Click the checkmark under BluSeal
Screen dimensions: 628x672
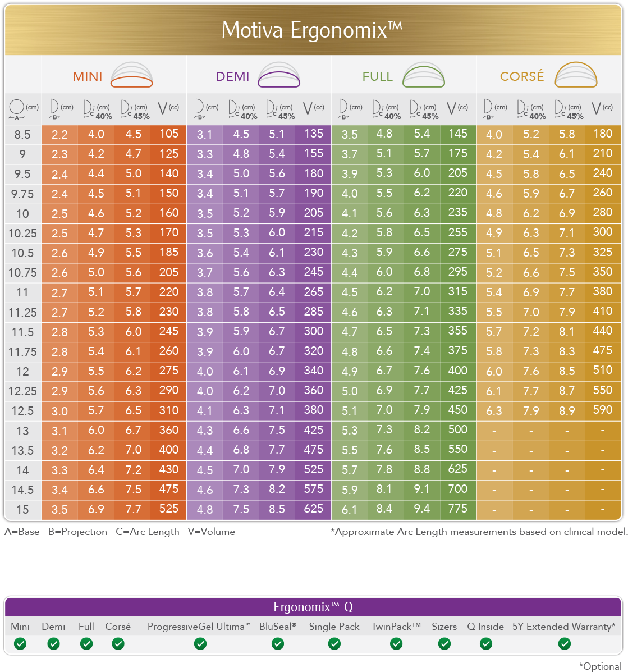pos(278,644)
